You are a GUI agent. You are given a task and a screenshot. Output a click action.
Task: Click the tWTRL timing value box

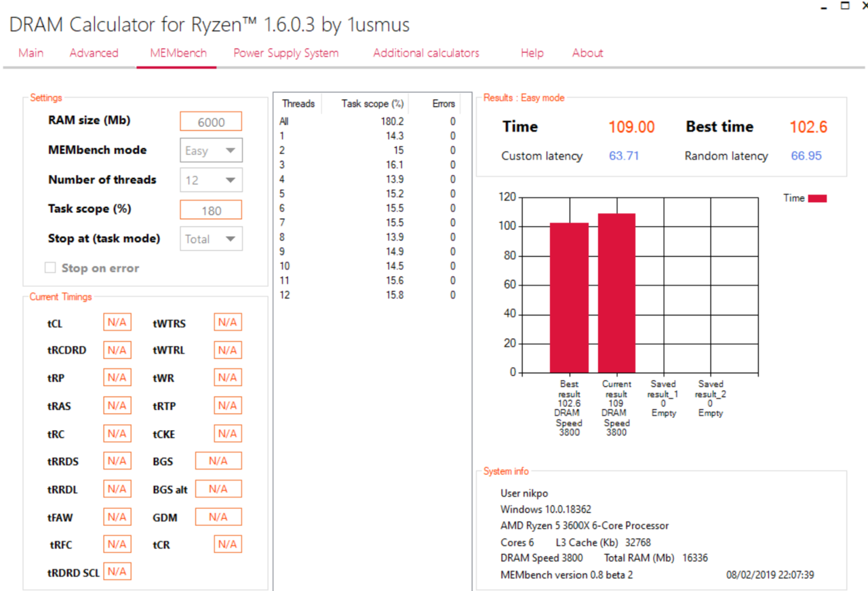tap(228, 350)
